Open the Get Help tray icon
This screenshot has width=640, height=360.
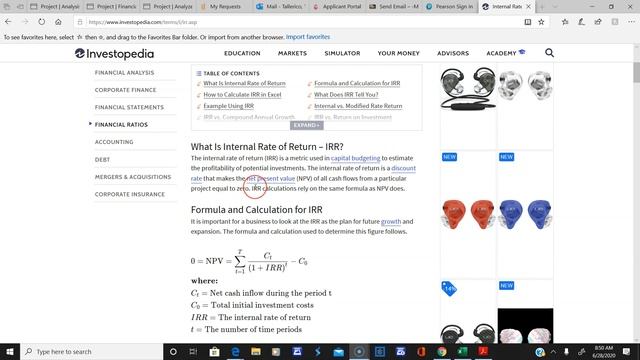click(540, 351)
